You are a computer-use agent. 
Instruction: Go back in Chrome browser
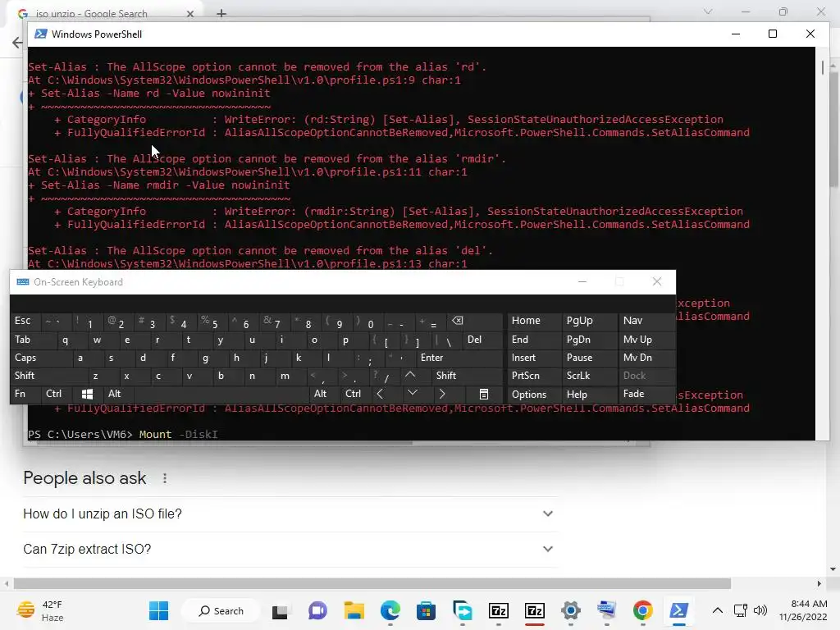17,43
